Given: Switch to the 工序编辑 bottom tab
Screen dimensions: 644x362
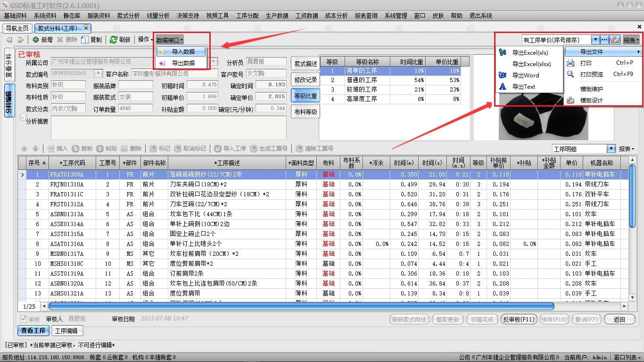Looking at the screenshot, I should [x=66, y=330].
